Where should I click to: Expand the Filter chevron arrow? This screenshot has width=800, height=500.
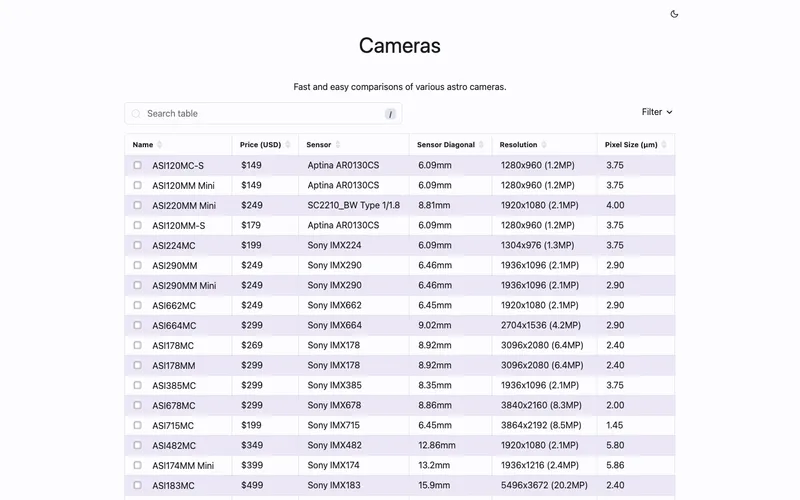[x=669, y=112]
